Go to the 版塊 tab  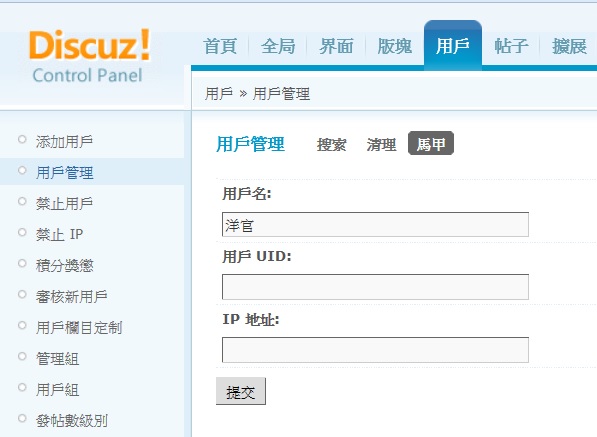[x=394, y=46]
